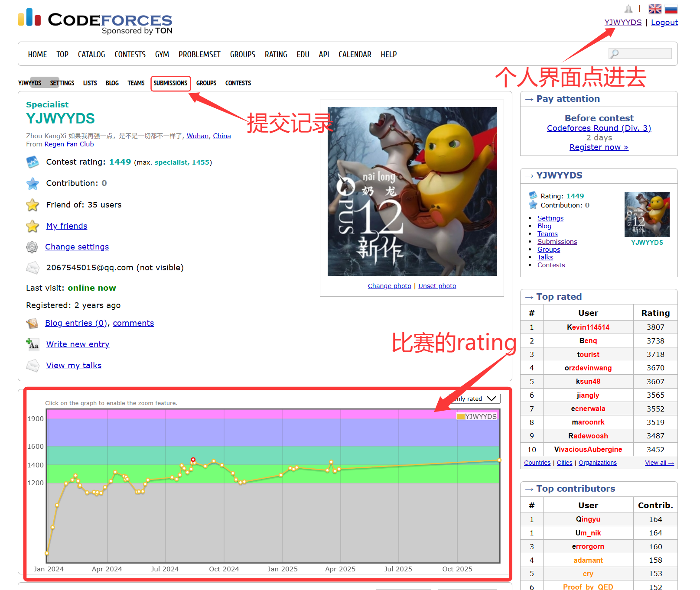Click the yellow star icon beside My friends
The height and width of the screenshot is (590, 700).
pyautogui.click(x=33, y=226)
